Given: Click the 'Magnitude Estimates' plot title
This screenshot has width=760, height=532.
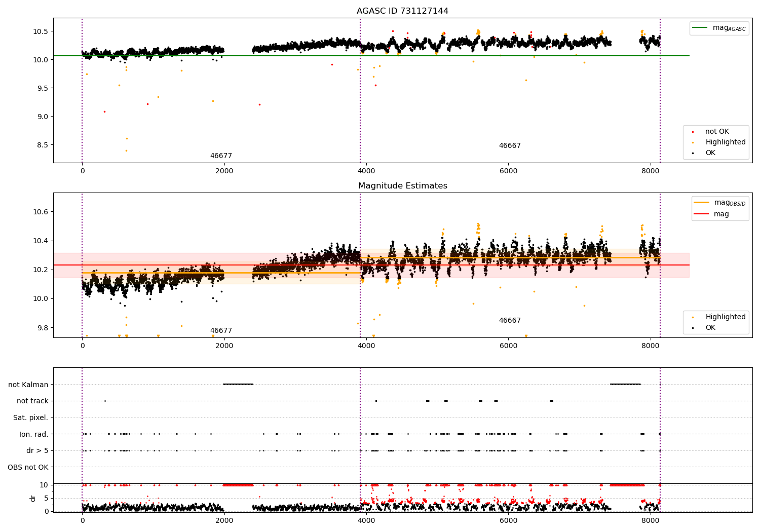Looking at the screenshot, I should tap(402, 186).
